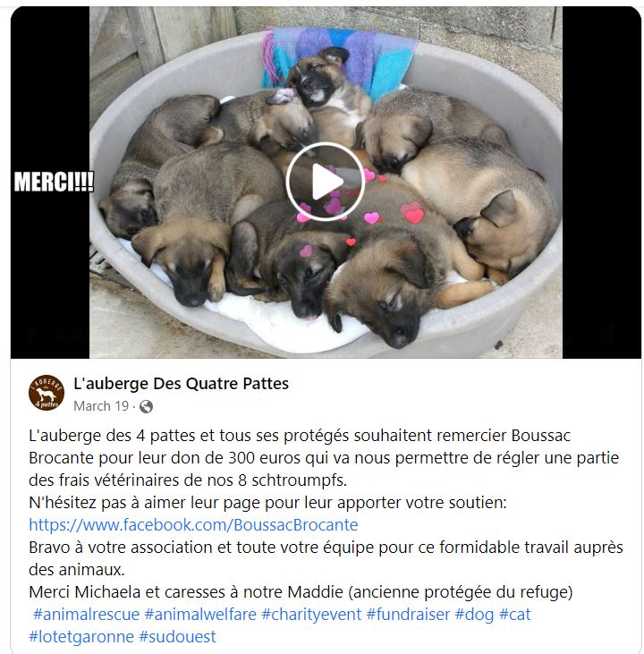The height and width of the screenshot is (654, 644).
Task: Select the #dog hashtag
Action: point(474,615)
